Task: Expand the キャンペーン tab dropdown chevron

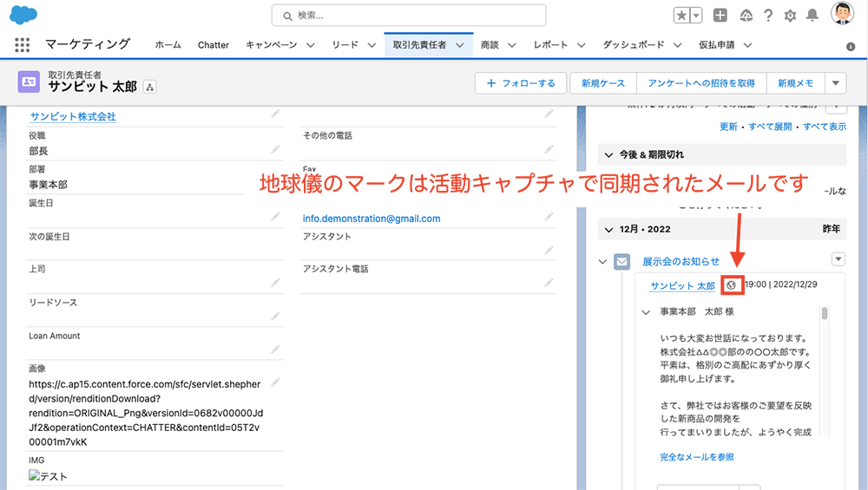Action: pyautogui.click(x=311, y=45)
